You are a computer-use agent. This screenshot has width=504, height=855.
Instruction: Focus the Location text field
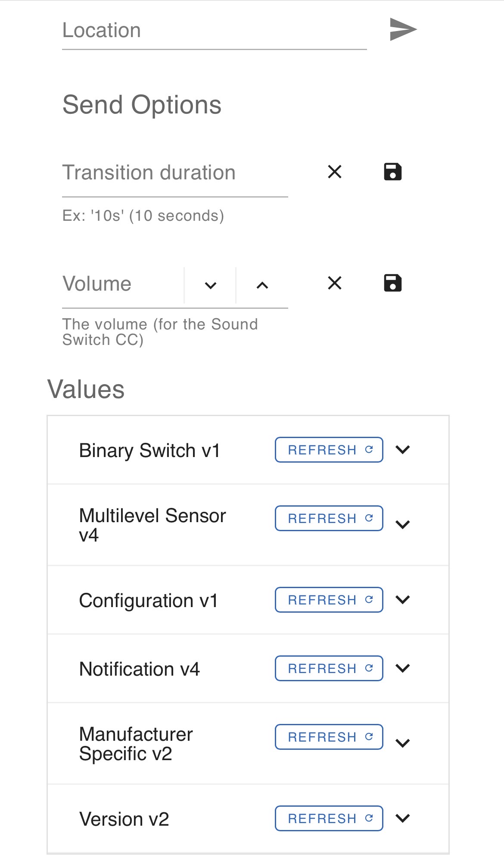pyautogui.click(x=214, y=31)
